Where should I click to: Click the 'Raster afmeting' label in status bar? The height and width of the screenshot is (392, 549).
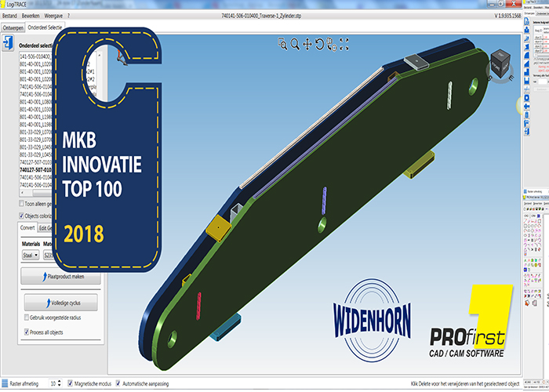(24, 383)
